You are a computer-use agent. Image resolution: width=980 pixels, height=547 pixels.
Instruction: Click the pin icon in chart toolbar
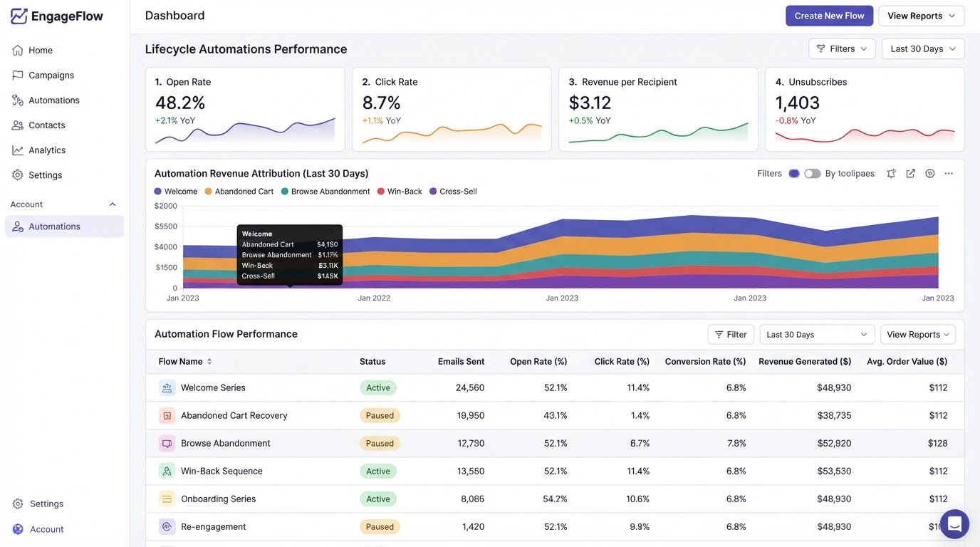[891, 174]
